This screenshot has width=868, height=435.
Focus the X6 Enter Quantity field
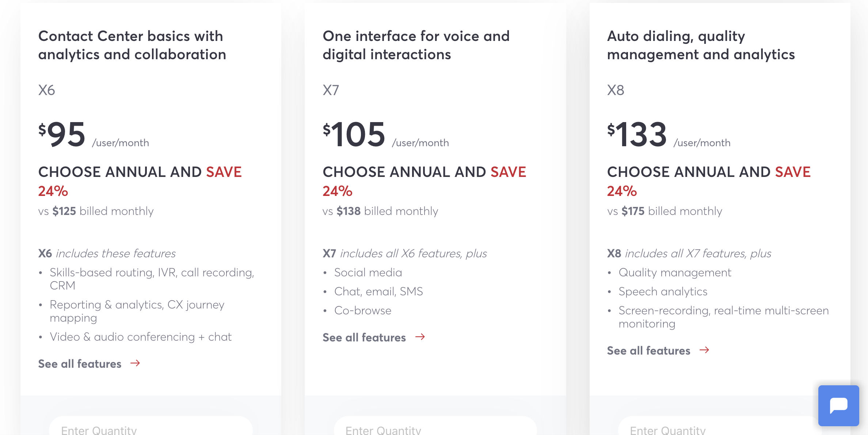(x=151, y=426)
